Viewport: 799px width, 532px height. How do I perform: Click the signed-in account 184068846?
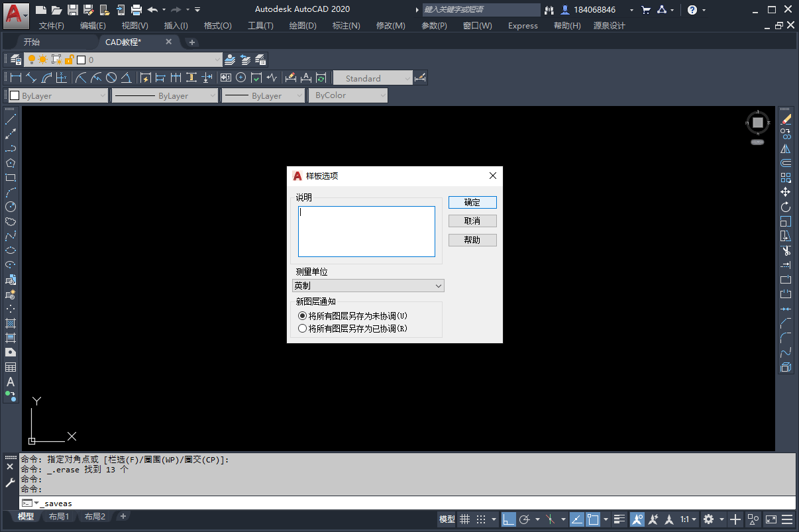pyautogui.click(x=594, y=10)
